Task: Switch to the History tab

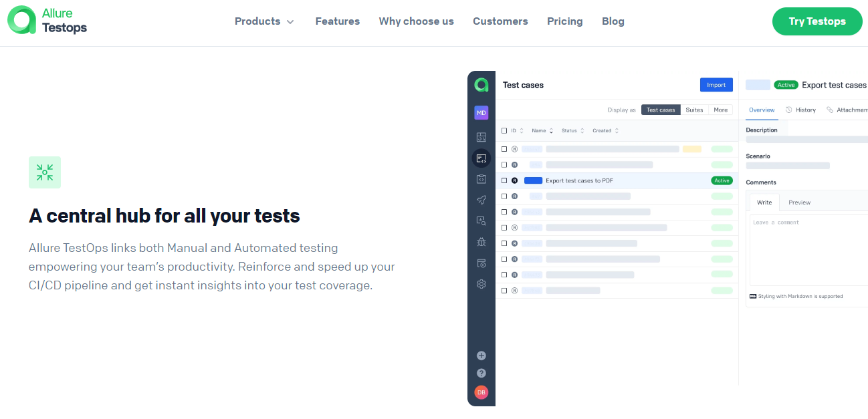Action: tap(800, 110)
